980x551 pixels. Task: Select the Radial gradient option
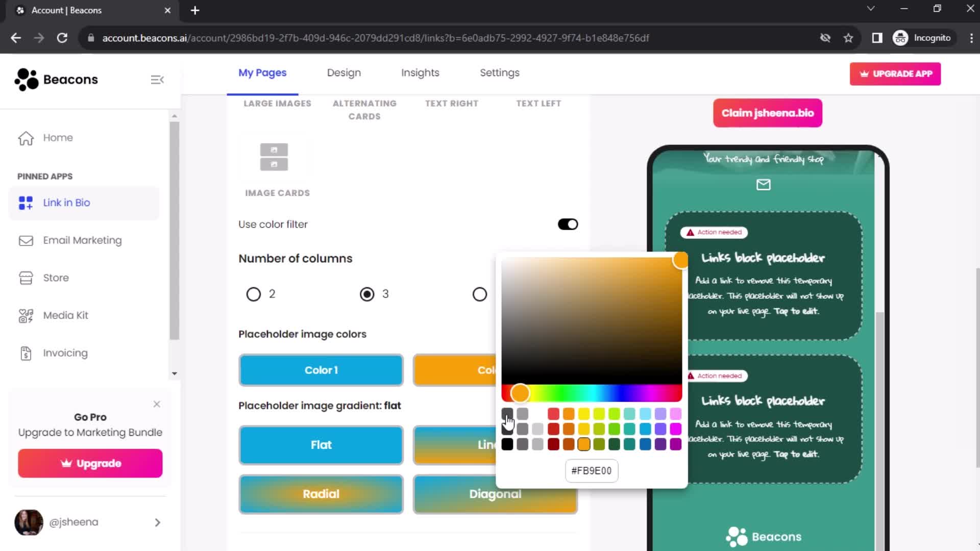tap(322, 494)
